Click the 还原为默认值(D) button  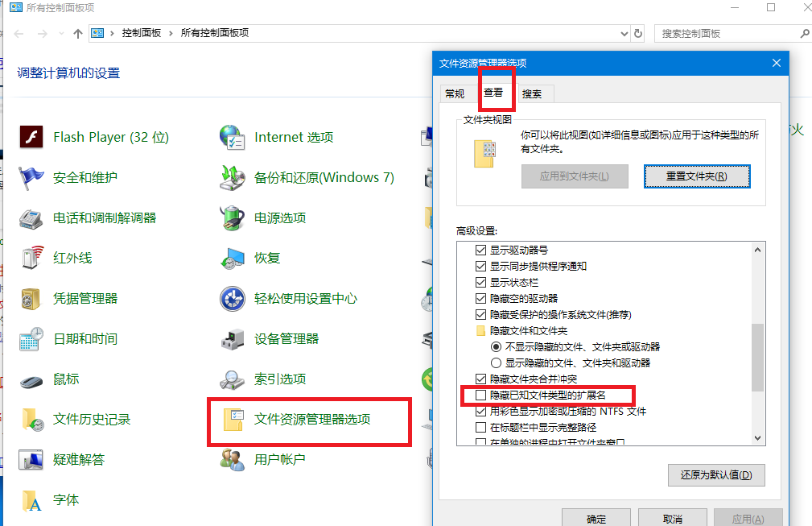(716, 475)
